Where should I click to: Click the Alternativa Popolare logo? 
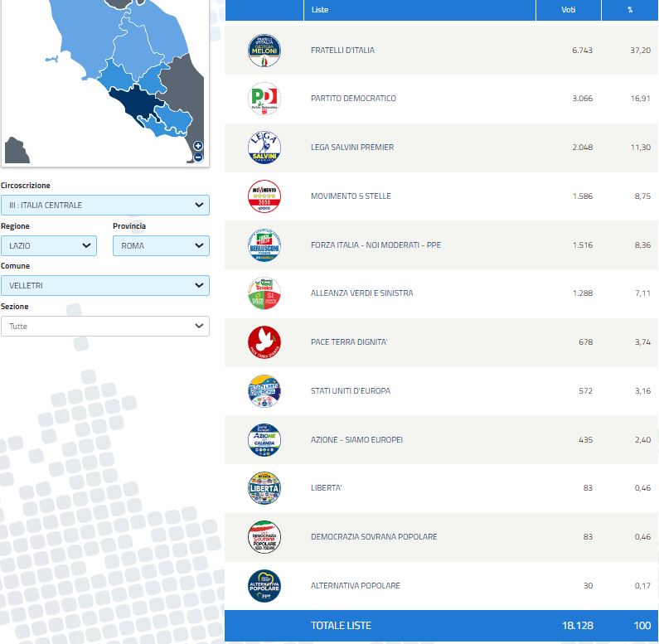pos(264,586)
